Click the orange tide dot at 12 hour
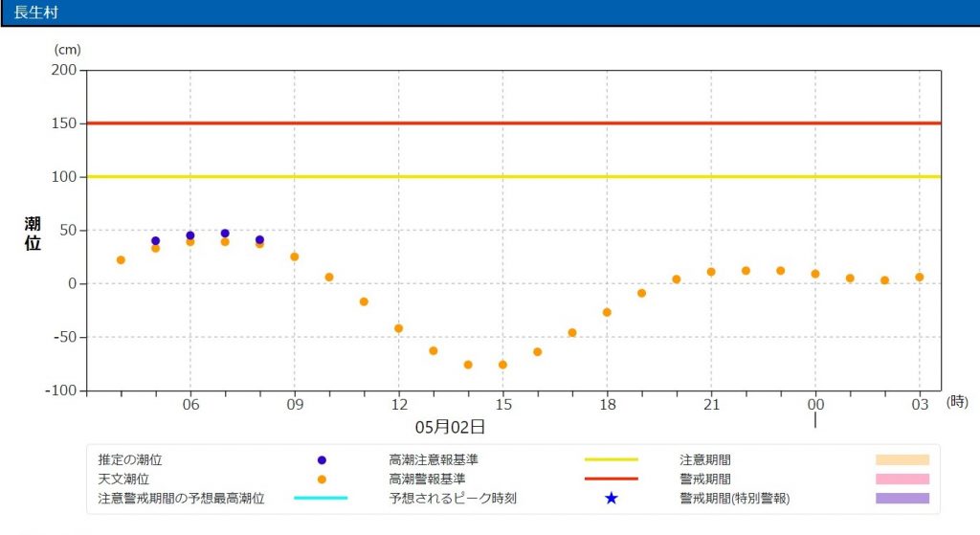980x535 pixels. 399,328
